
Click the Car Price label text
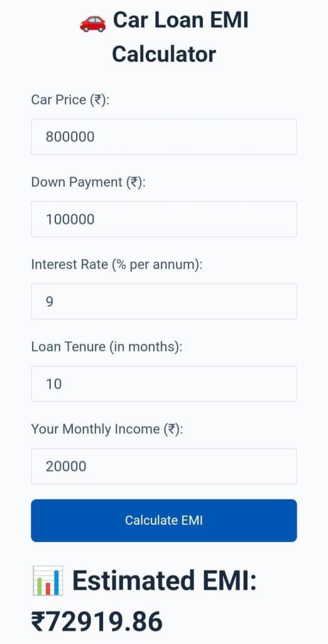[70, 100]
